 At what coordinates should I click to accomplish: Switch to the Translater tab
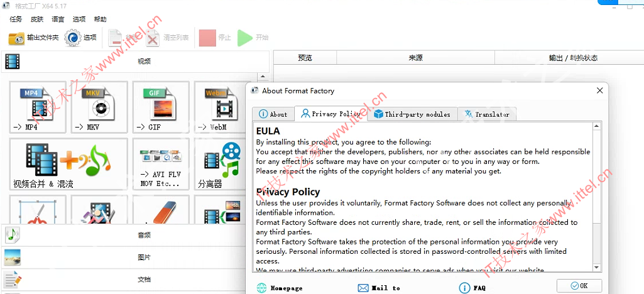pos(487,114)
